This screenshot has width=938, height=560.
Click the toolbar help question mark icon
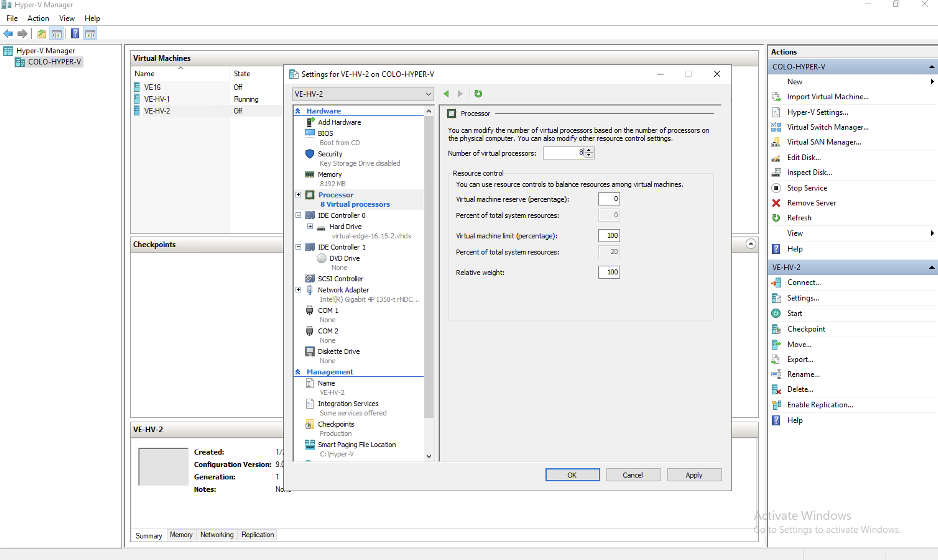[75, 34]
